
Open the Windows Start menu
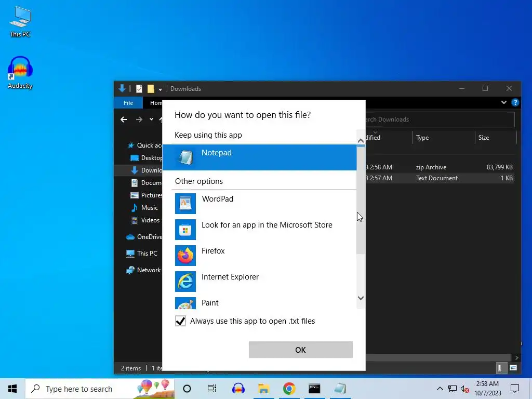[12, 389]
